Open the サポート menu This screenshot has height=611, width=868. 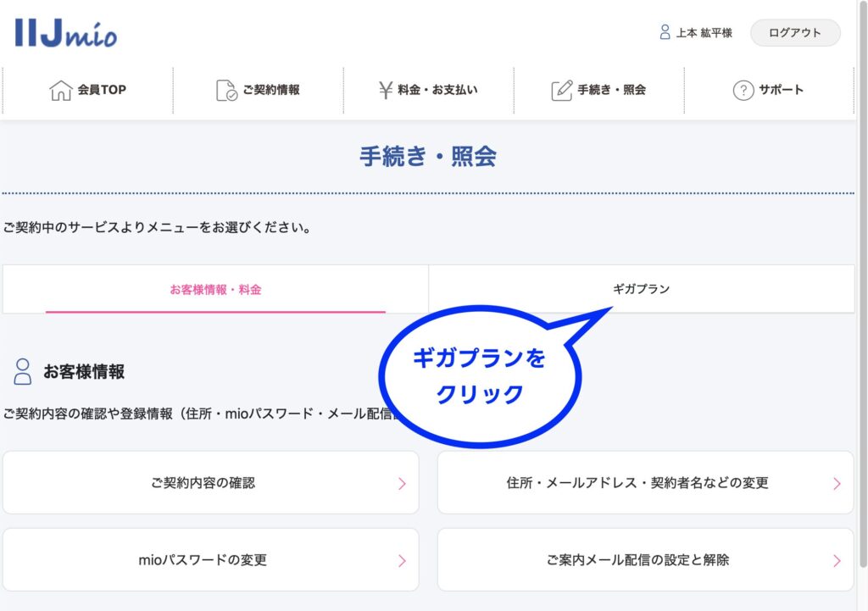click(x=768, y=90)
